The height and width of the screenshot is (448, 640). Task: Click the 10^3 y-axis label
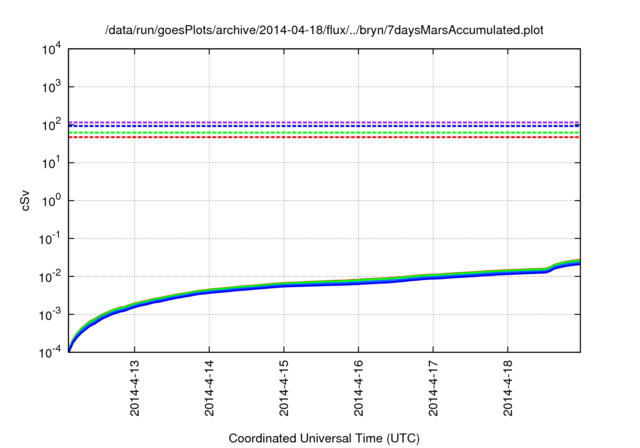[52, 86]
